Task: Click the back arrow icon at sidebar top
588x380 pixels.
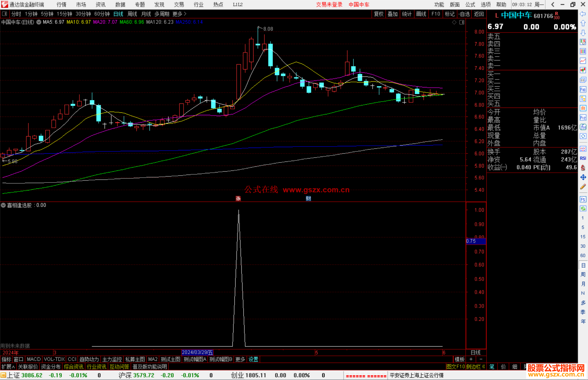Action: [x=583, y=14]
